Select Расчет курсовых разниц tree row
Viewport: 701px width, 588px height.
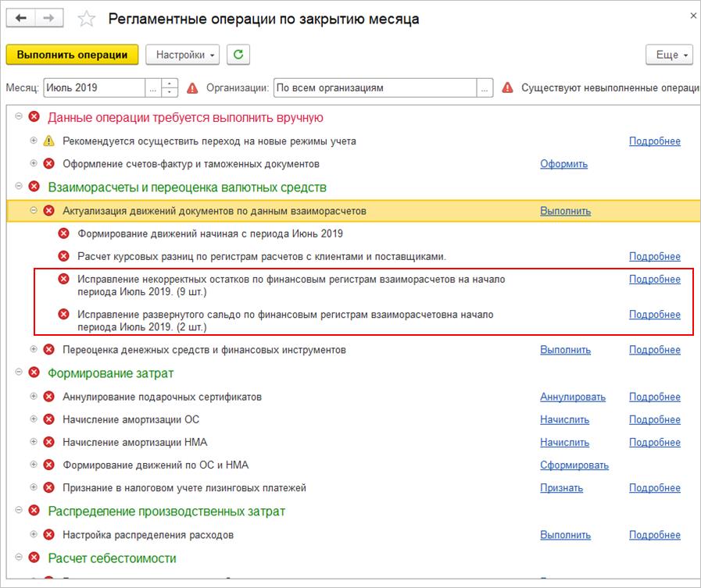click(x=262, y=256)
